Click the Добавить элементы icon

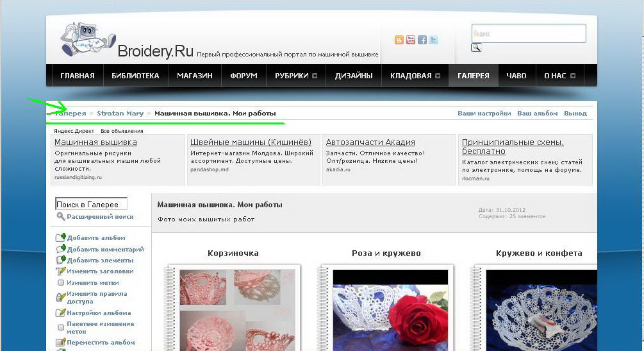pos(61,260)
